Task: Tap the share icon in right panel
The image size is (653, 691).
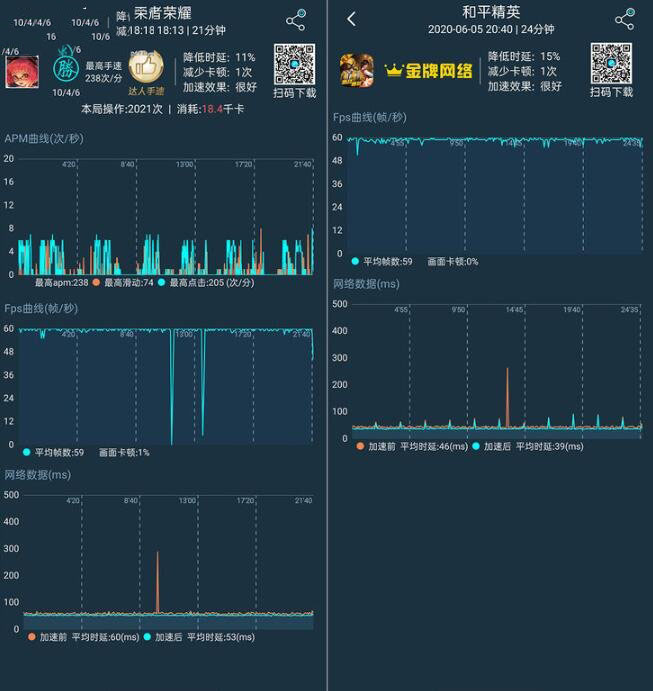Action: click(624, 20)
